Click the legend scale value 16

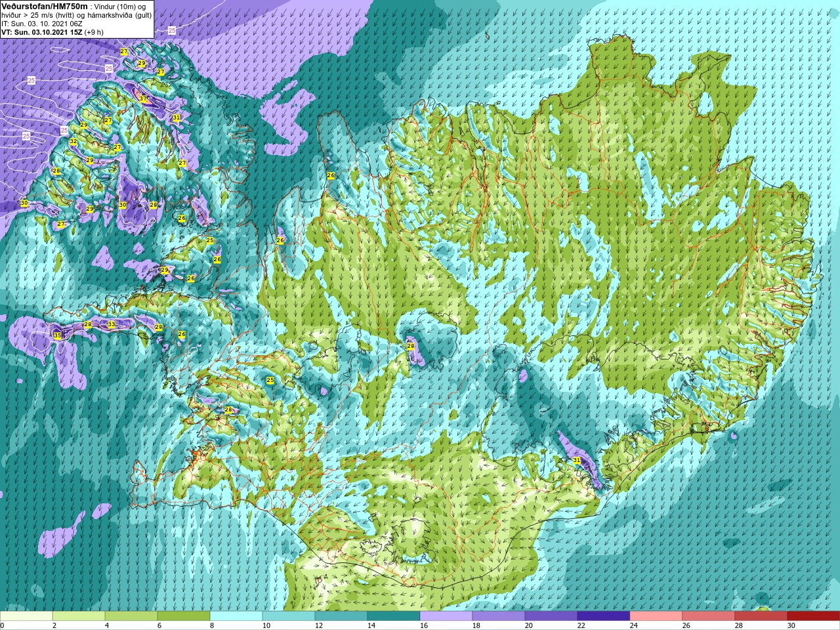424,625
